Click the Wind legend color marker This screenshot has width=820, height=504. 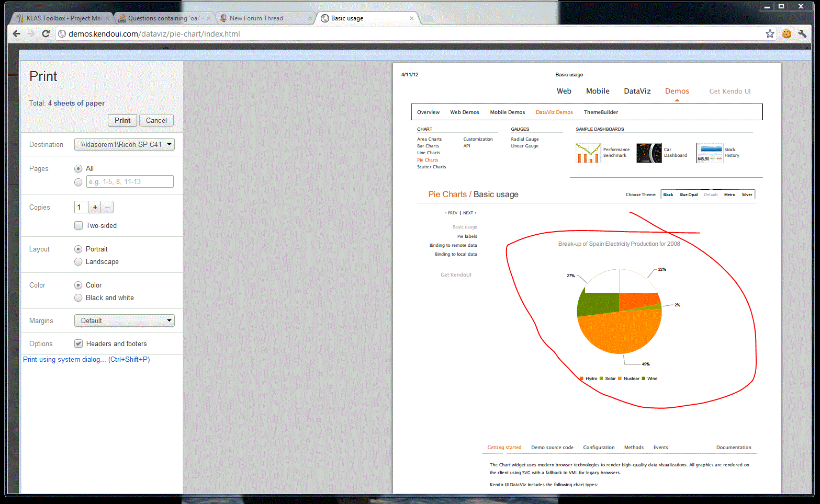tap(644, 379)
